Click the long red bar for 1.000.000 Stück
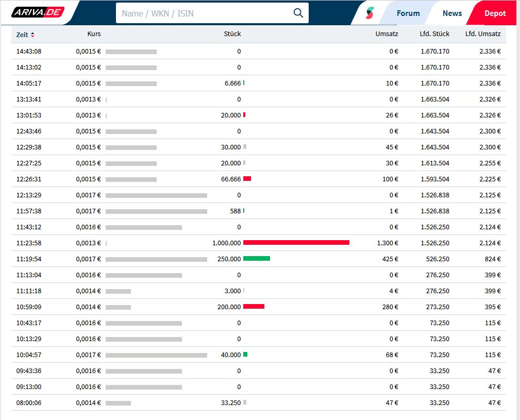This screenshot has height=420, width=520. coord(296,243)
